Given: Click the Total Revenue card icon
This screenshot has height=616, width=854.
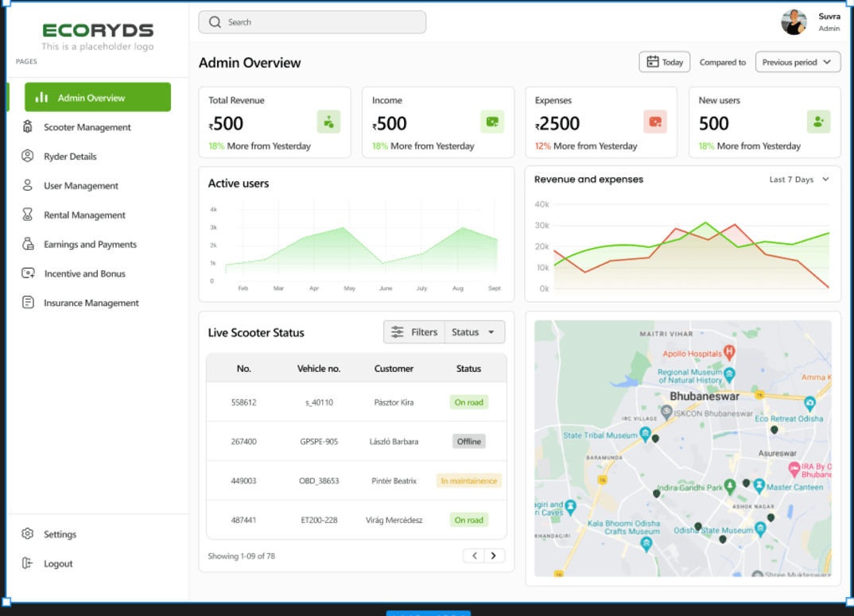Looking at the screenshot, I should 328,122.
